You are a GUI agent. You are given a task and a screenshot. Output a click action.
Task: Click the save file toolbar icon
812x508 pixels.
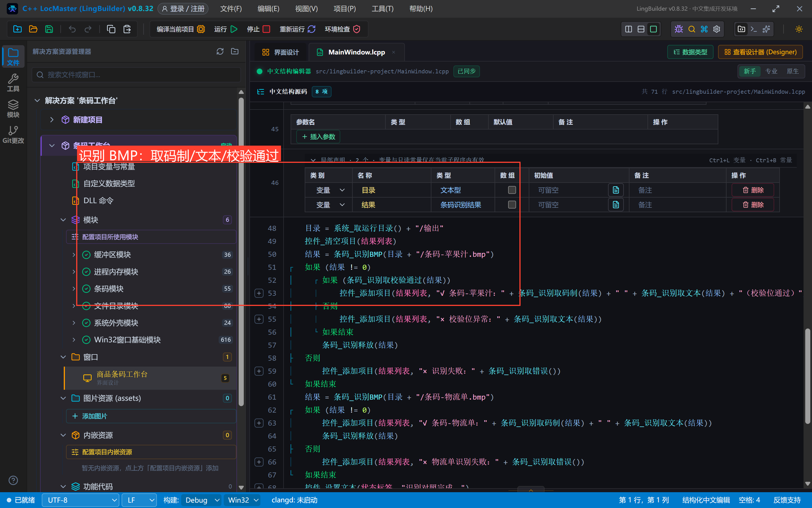coord(49,29)
